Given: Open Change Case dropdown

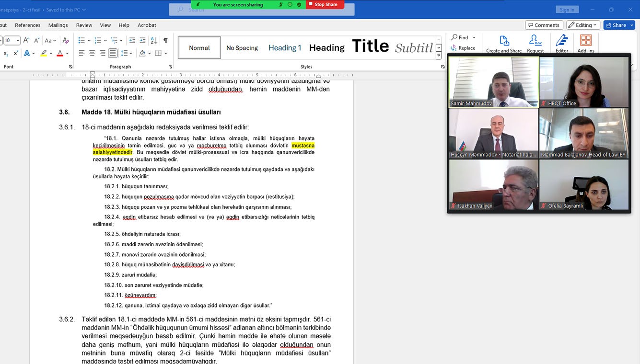Looking at the screenshot, I should coord(51,41).
